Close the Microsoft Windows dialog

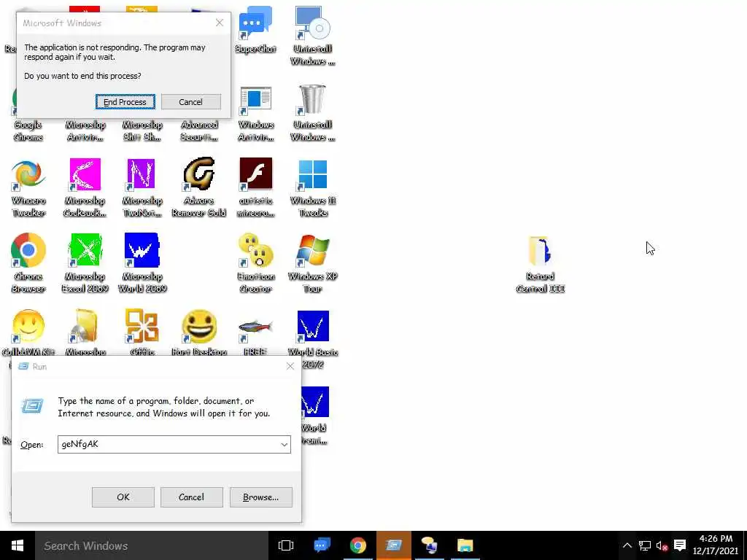click(219, 23)
